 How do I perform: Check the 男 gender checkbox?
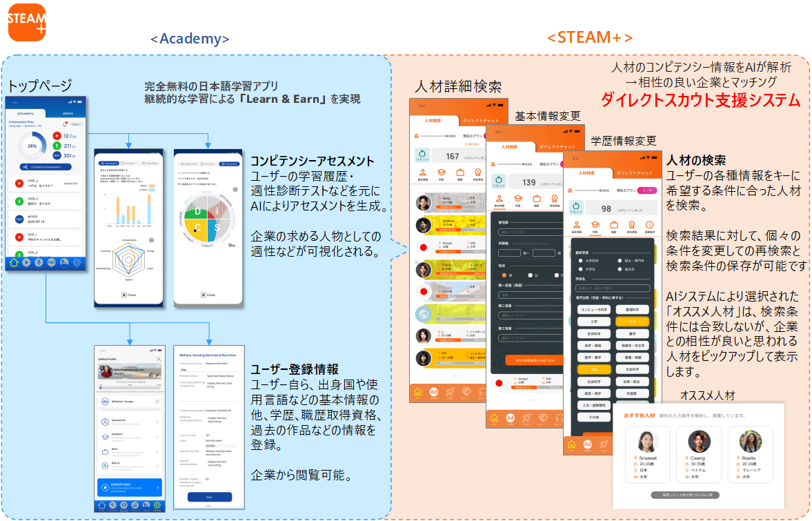504,275
